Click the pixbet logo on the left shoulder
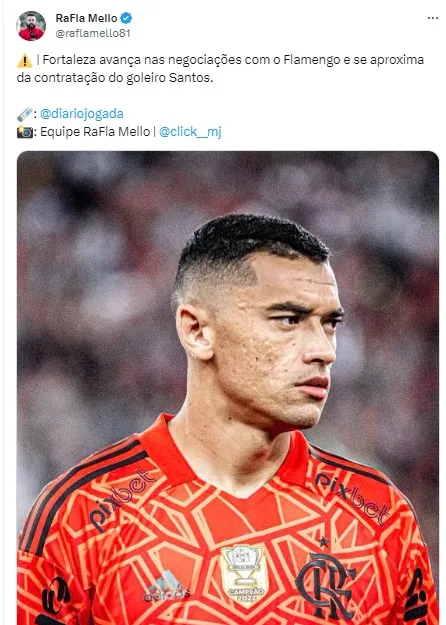Viewport: 446px width, 625px height. point(122,499)
